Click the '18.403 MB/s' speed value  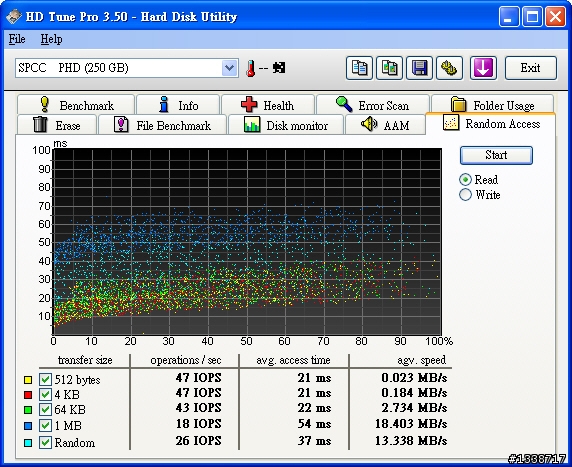pyautogui.click(x=411, y=424)
